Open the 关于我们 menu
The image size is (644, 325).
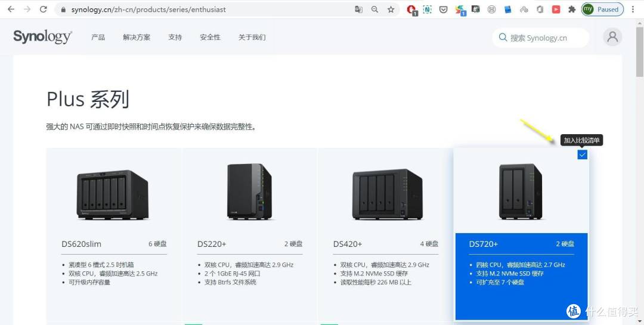[x=252, y=38]
